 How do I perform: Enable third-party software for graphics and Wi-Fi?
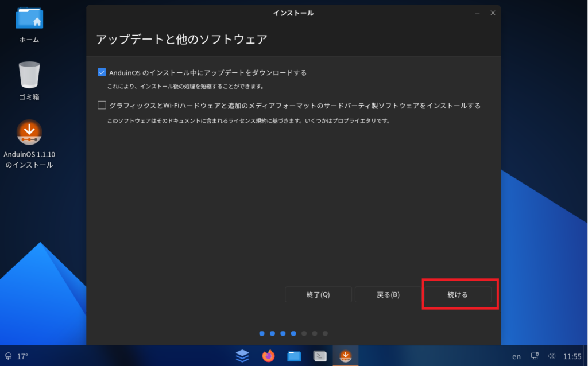point(102,105)
